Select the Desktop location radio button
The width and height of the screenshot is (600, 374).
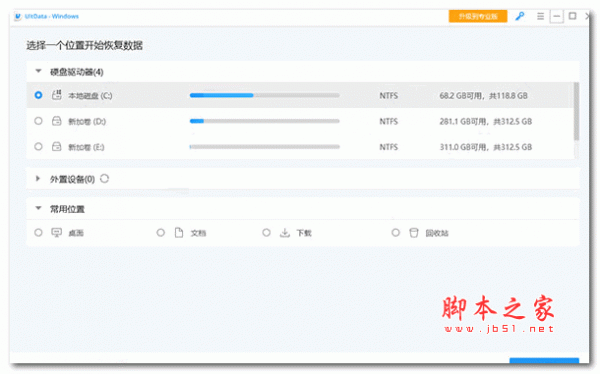(38, 232)
